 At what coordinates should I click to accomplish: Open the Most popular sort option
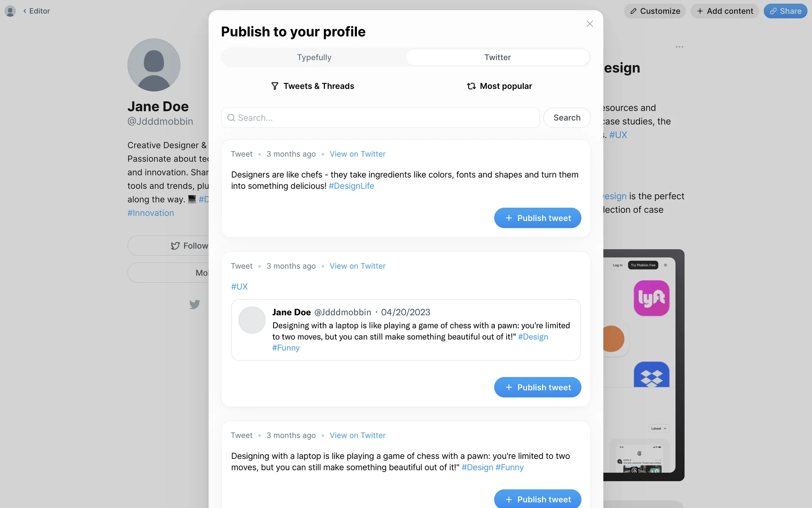tap(499, 86)
